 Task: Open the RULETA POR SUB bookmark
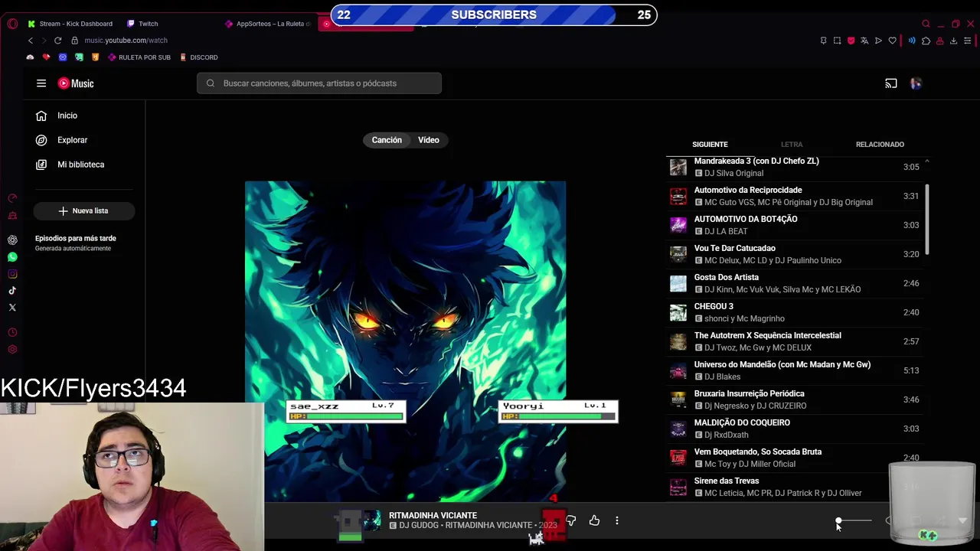[139, 57]
